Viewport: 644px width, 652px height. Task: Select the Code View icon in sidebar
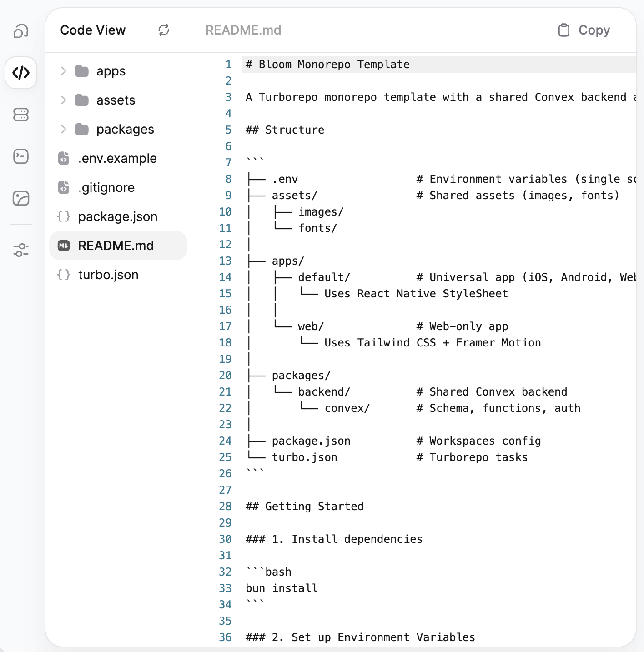20,73
